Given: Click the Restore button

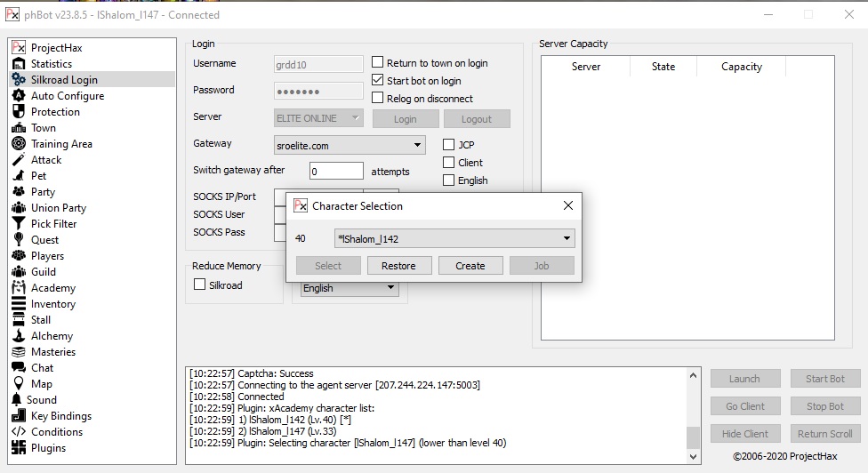Looking at the screenshot, I should (398, 266).
